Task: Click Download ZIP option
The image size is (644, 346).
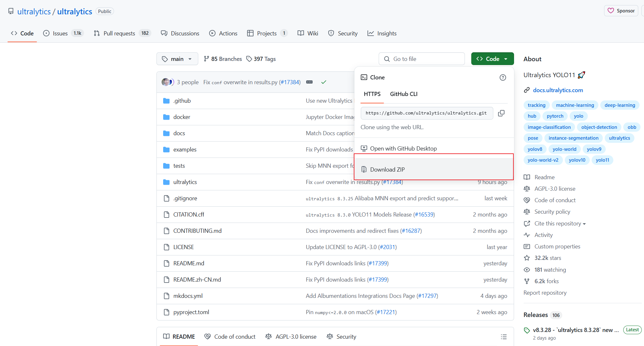Action: pos(387,170)
